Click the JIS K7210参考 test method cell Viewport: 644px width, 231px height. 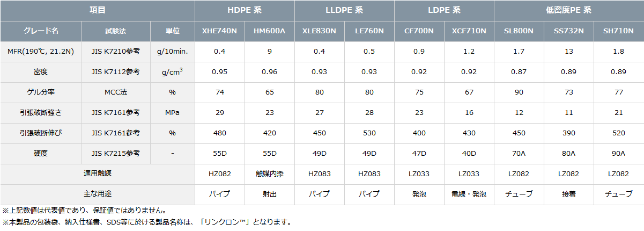116,52
